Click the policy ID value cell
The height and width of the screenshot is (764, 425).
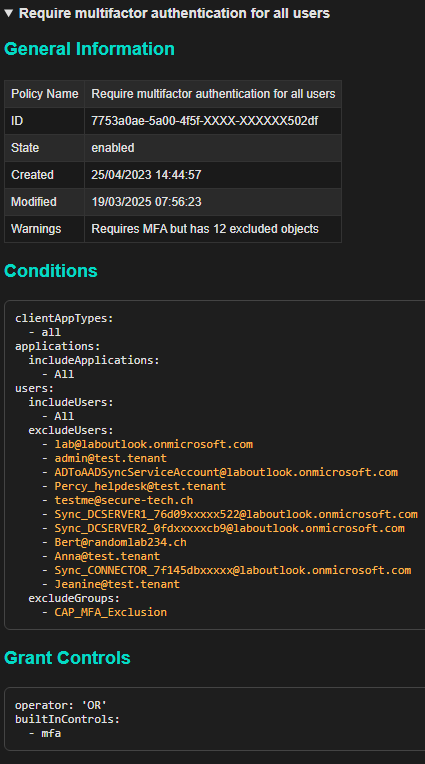click(213, 121)
